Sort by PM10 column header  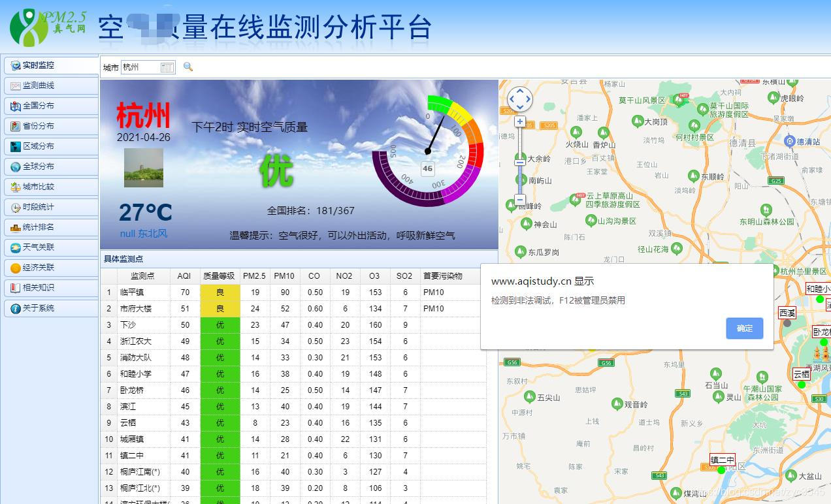coord(284,276)
